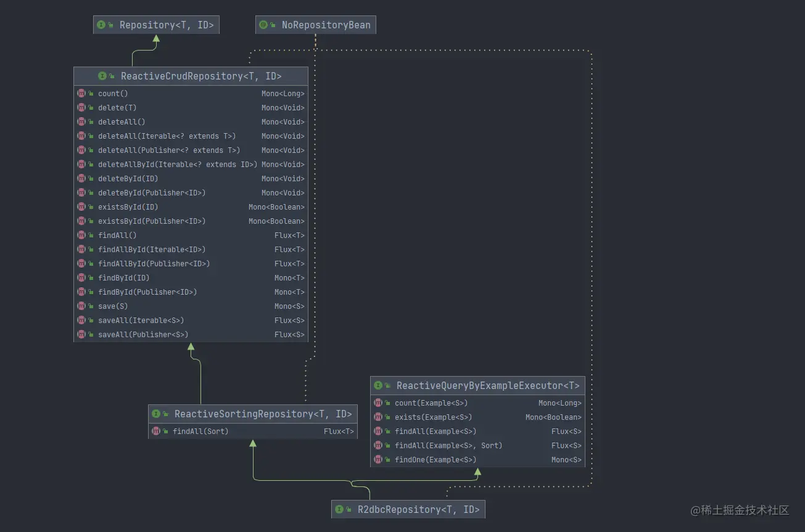Select the findAll() method text
Viewport: 805px width, 532px height.
pyautogui.click(x=117, y=235)
